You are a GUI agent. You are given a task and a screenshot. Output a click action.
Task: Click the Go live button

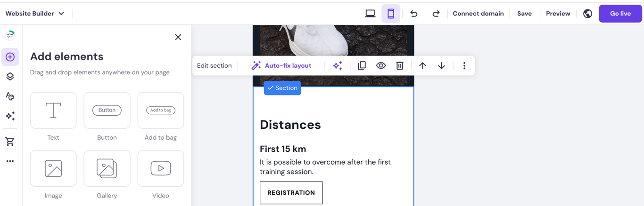coord(620,14)
